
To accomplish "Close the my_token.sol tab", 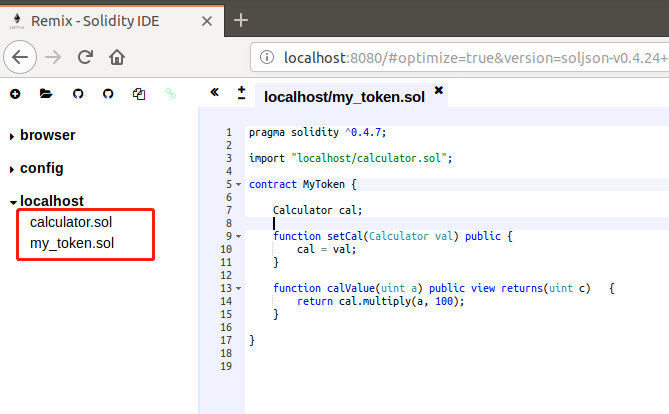I will pos(439,90).
